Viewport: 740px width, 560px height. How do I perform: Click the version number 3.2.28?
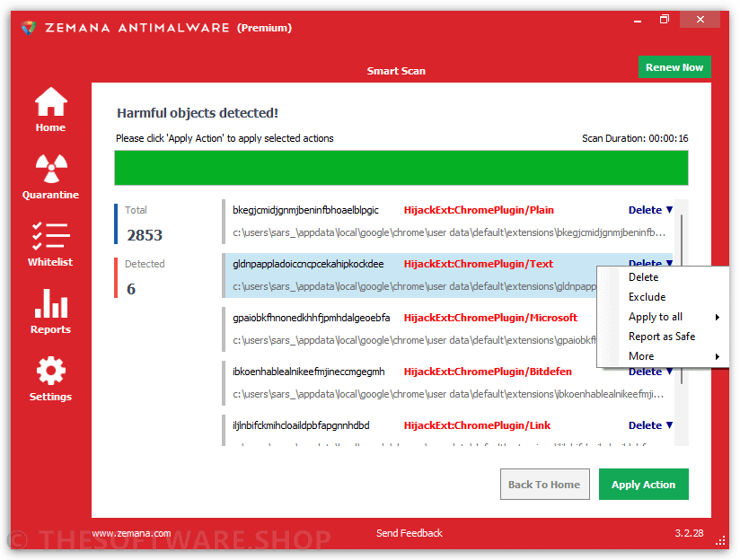689,533
